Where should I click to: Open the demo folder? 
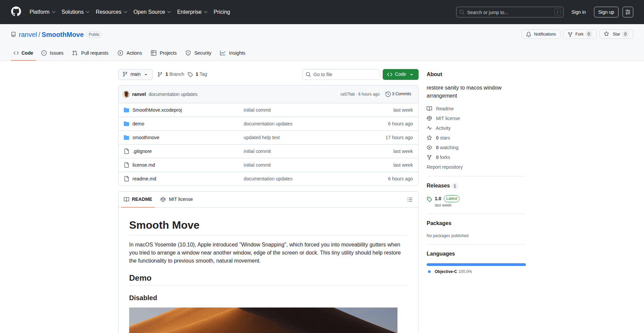coord(138,124)
